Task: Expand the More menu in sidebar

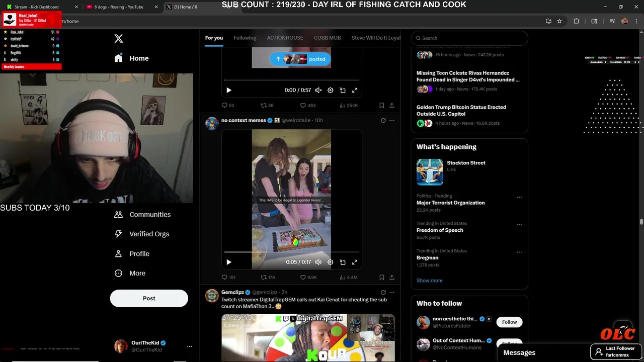Action: pyautogui.click(x=130, y=274)
